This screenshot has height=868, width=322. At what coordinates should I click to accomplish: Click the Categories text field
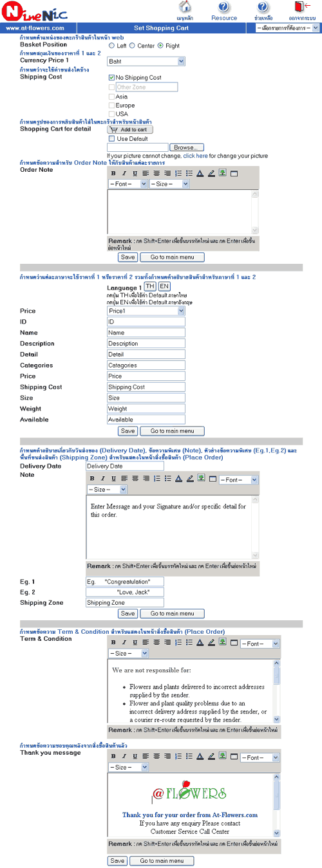(x=146, y=365)
